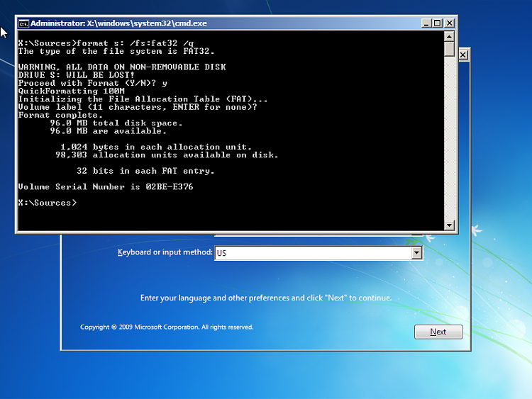Click '96.0 MB total disk space.' line
Screen dimensions: 532x399
pos(116,123)
